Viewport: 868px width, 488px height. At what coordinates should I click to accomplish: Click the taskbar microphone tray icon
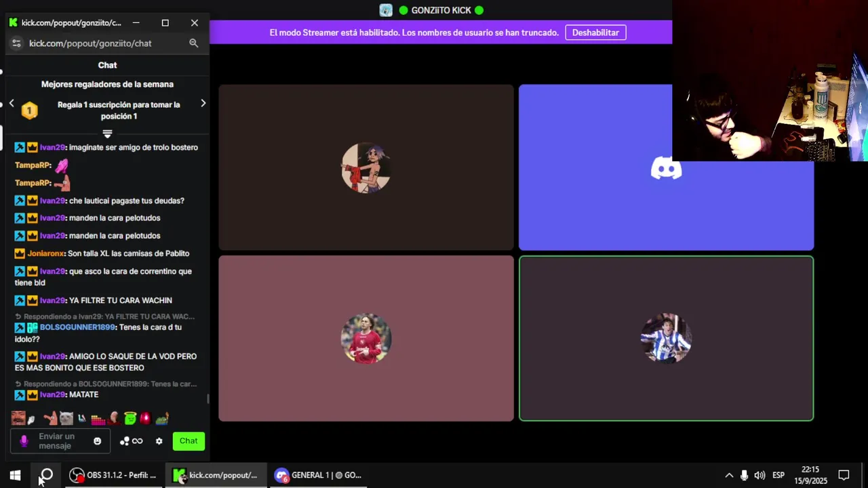(x=744, y=475)
